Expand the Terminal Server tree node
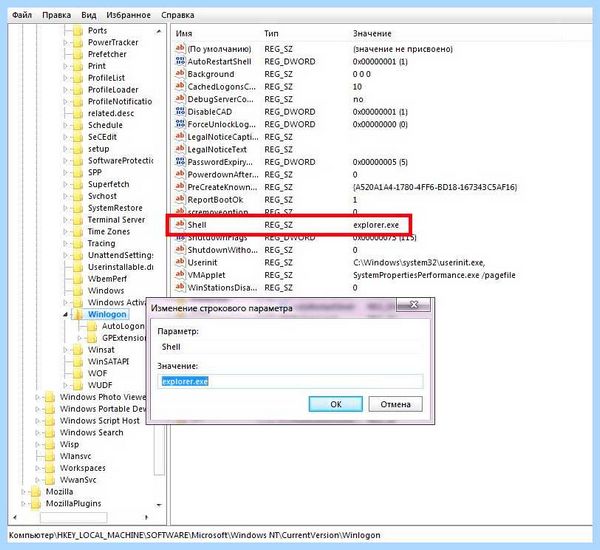 click(65, 220)
